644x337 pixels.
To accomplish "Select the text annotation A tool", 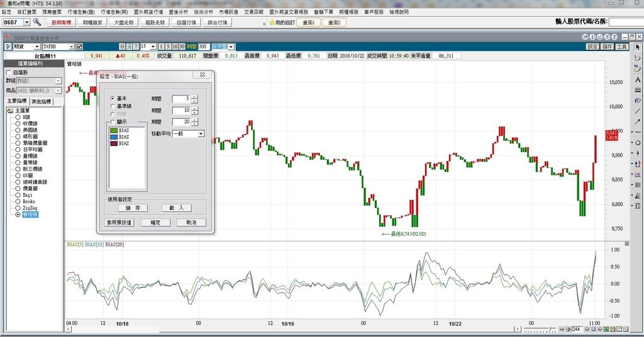I will (x=638, y=80).
